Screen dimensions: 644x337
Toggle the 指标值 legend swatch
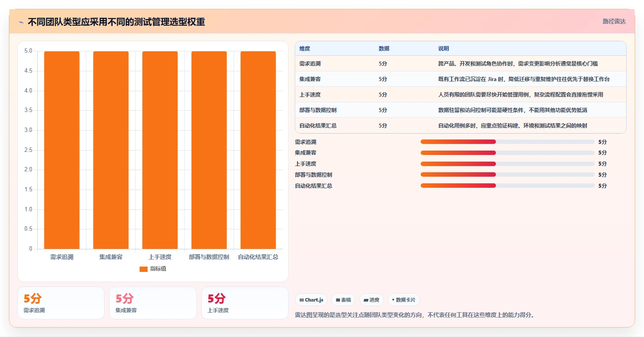click(143, 269)
